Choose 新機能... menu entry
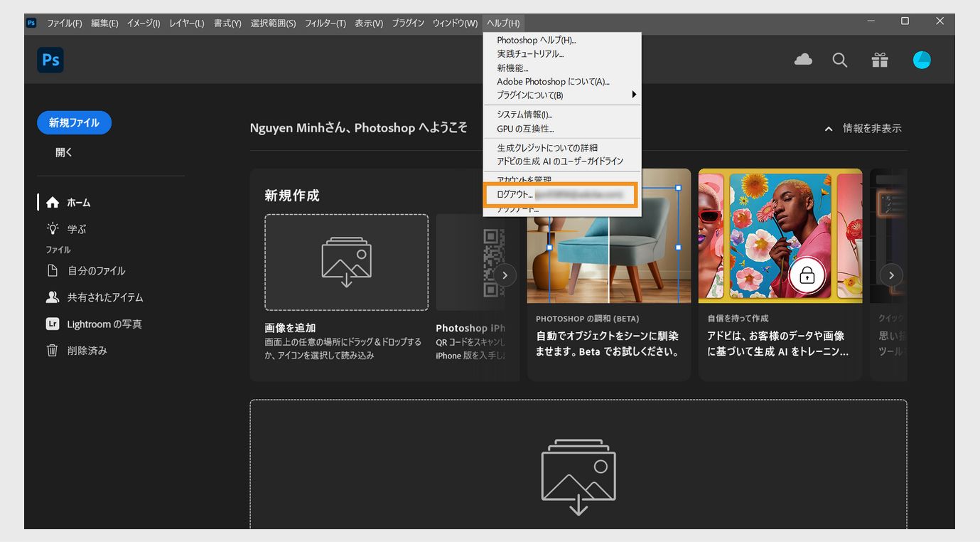 562,68
